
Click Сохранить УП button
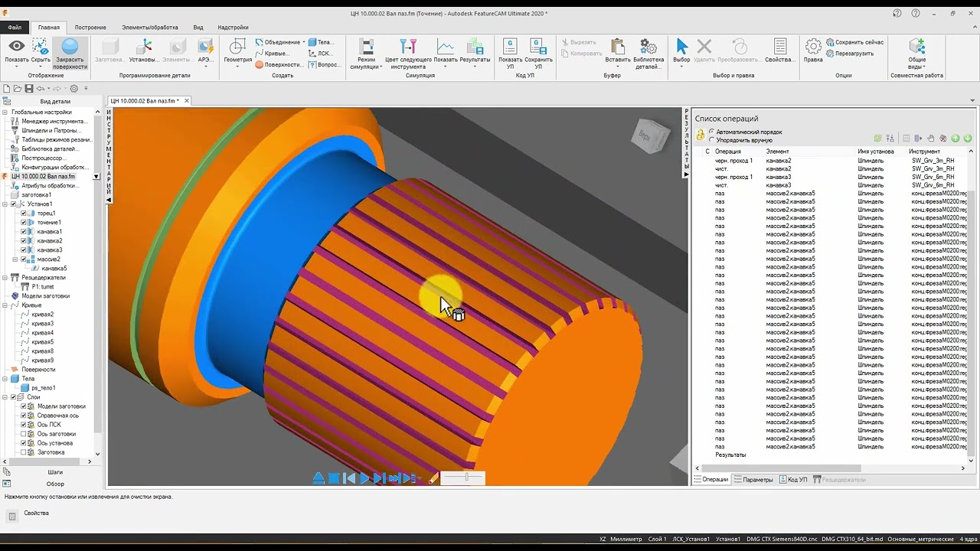pyautogui.click(x=538, y=54)
